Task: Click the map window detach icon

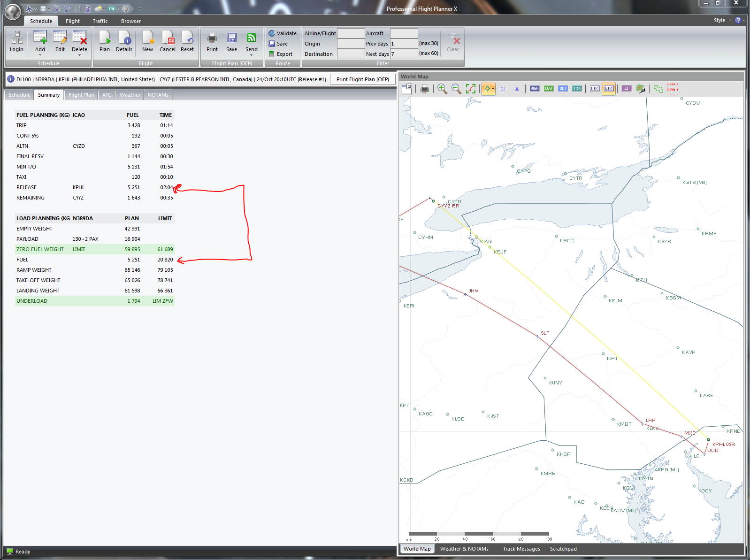Action: (407, 88)
